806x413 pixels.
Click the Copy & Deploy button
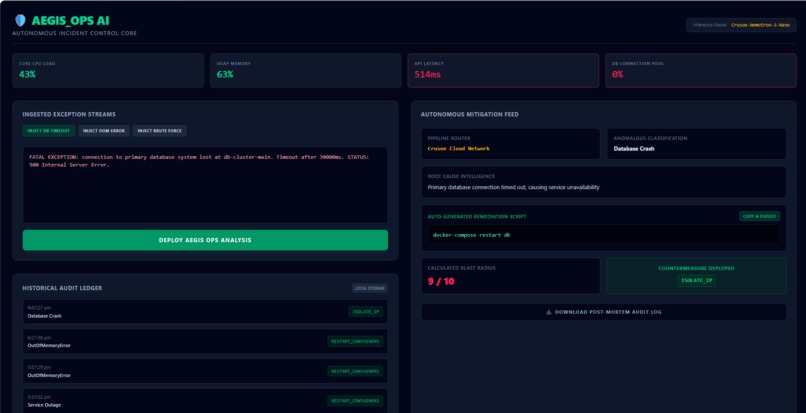coord(759,217)
